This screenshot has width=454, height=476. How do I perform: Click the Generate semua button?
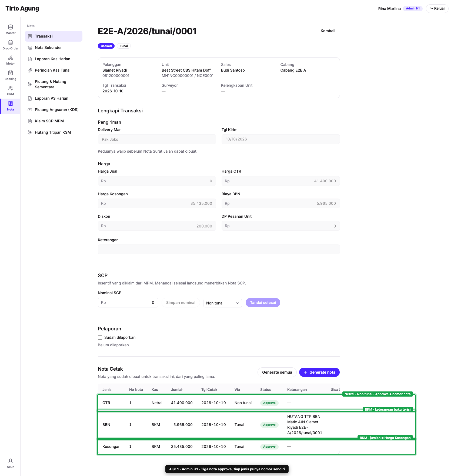point(277,372)
